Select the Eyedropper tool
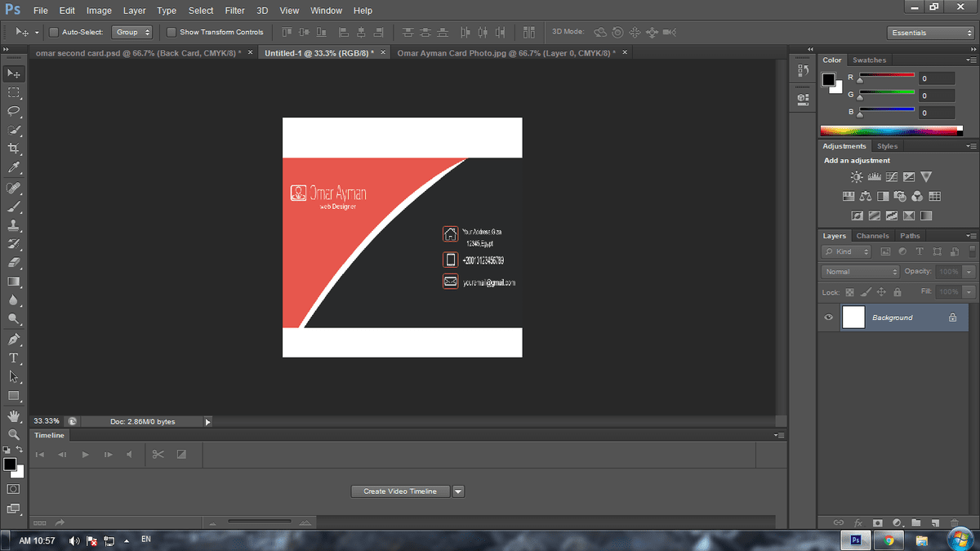Screen dimensions: 980x551 click(x=14, y=167)
